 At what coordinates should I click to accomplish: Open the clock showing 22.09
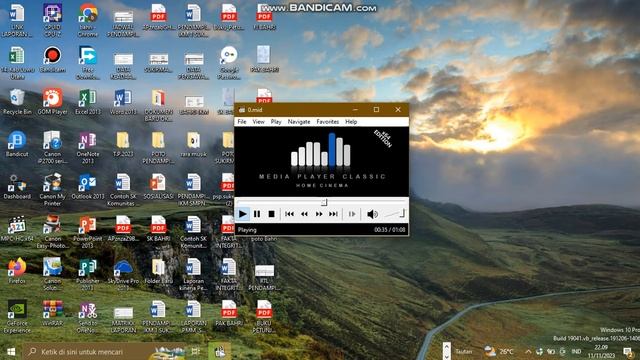tap(602, 351)
